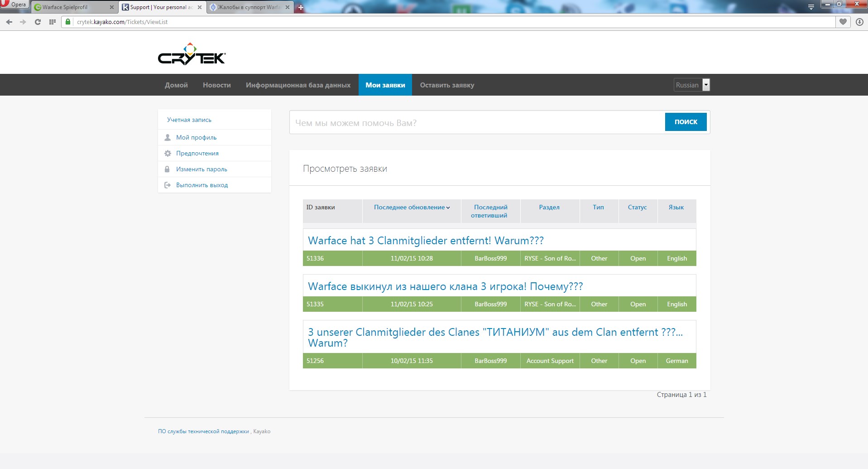Click date 11/02/15 10:28 cell
Viewport: 868px width, 469px height.
pyautogui.click(x=412, y=258)
